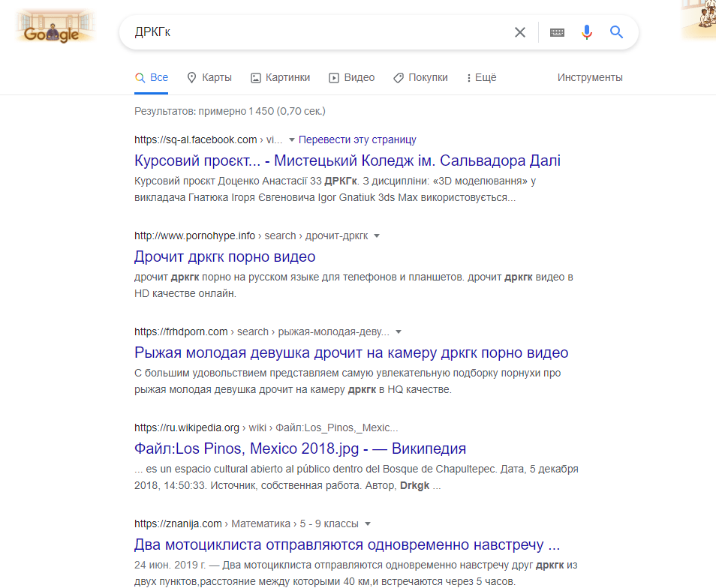Viewport: 716px width, 588px height.
Task: Switch to the Картинки tab
Action: click(x=281, y=77)
